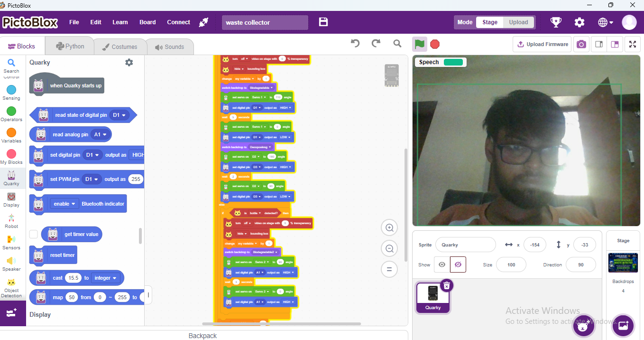Select the Quarky block category
Image resolution: width=644 pixels, height=340 pixels.
tap(11, 179)
